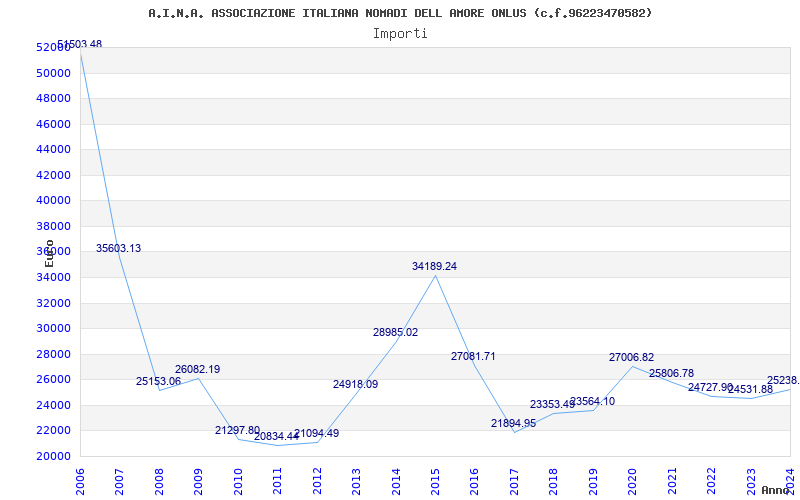
Task: Click the x-axis year 2018
Action: (x=554, y=481)
